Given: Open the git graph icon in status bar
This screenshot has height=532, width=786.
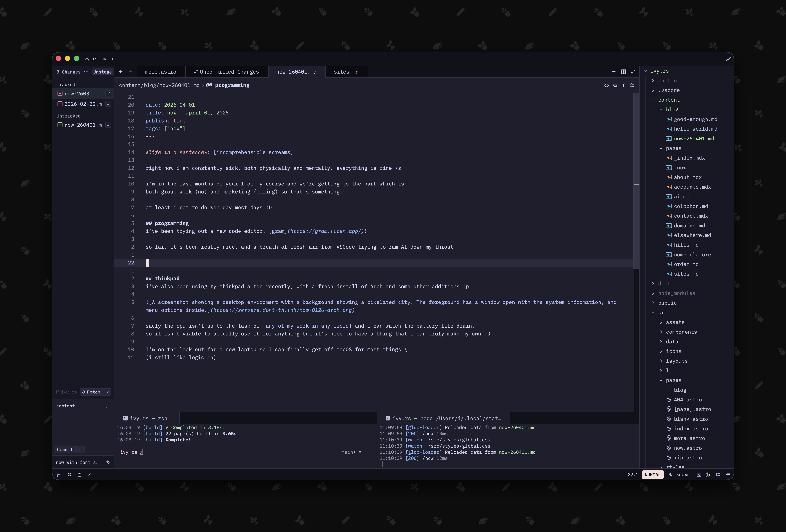Looking at the screenshot, I should [x=58, y=475].
